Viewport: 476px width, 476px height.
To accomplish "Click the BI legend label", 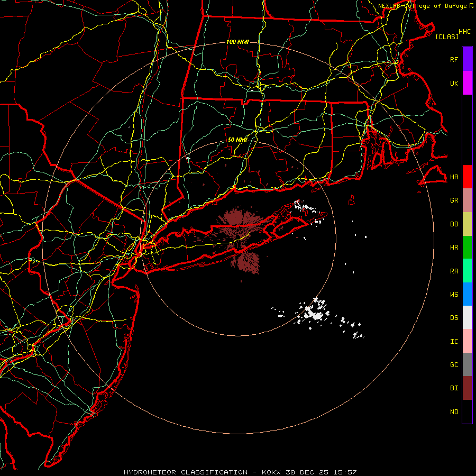I will point(454,388).
